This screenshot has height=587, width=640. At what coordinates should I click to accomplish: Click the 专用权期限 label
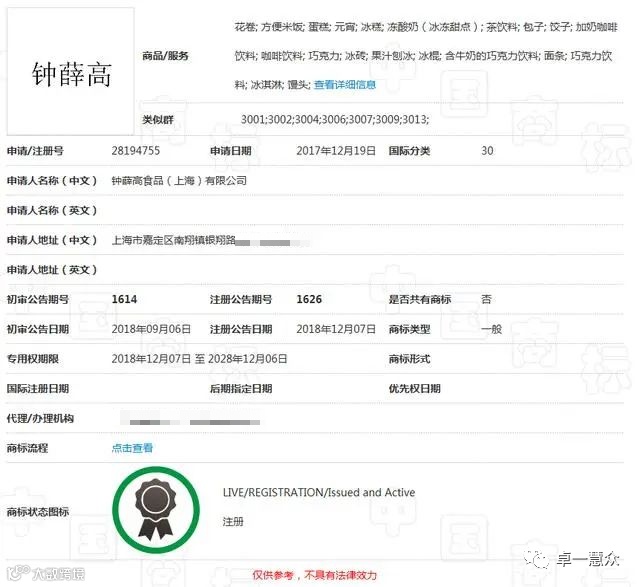[x=33, y=359]
